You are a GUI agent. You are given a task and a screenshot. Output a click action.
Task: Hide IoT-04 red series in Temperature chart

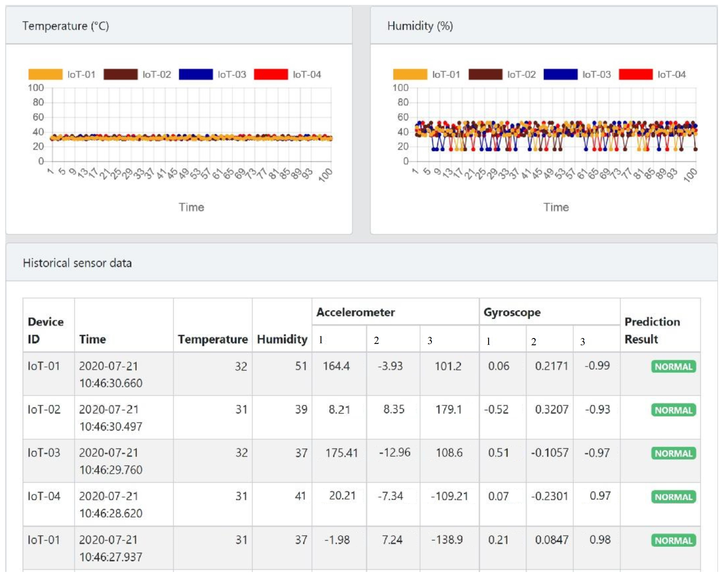271,74
